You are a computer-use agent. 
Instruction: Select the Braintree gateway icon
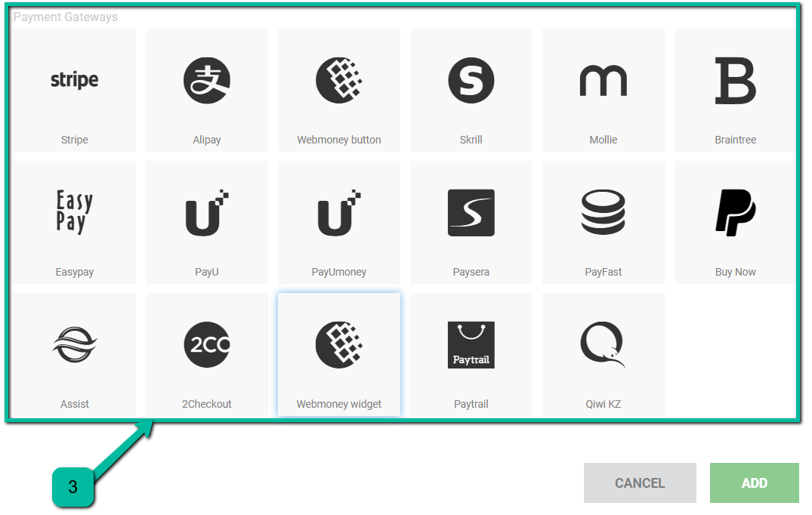736,80
